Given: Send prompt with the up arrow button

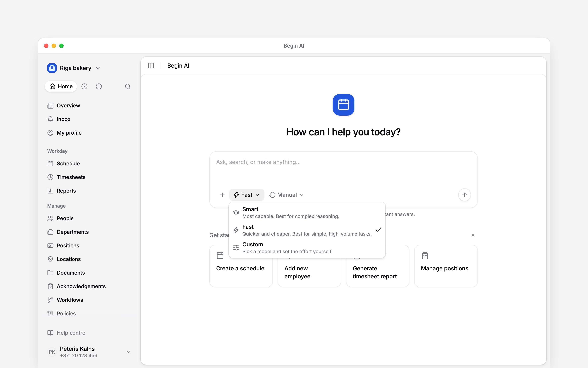Looking at the screenshot, I should click(x=464, y=195).
